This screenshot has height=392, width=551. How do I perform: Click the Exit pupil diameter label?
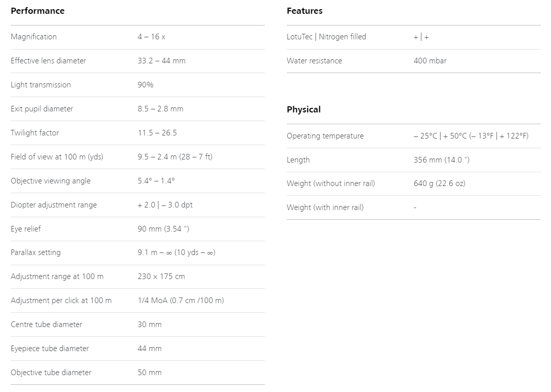coord(42,109)
